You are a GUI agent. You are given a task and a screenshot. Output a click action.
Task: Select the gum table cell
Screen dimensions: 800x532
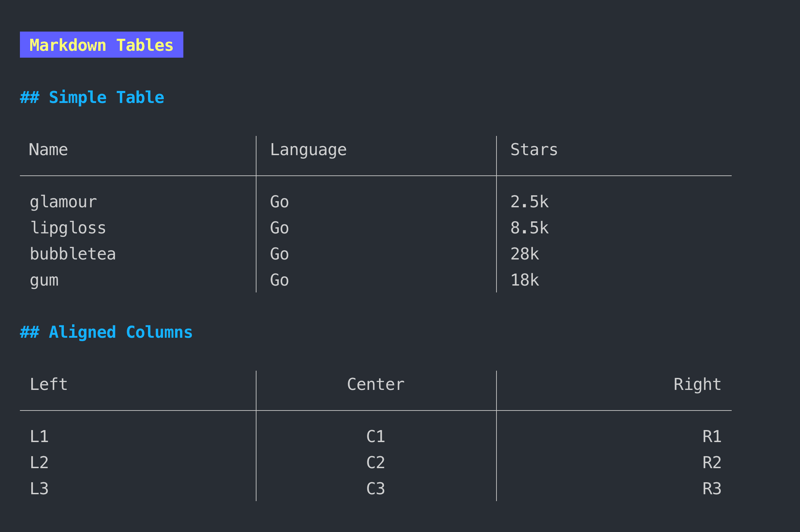click(x=44, y=280)
